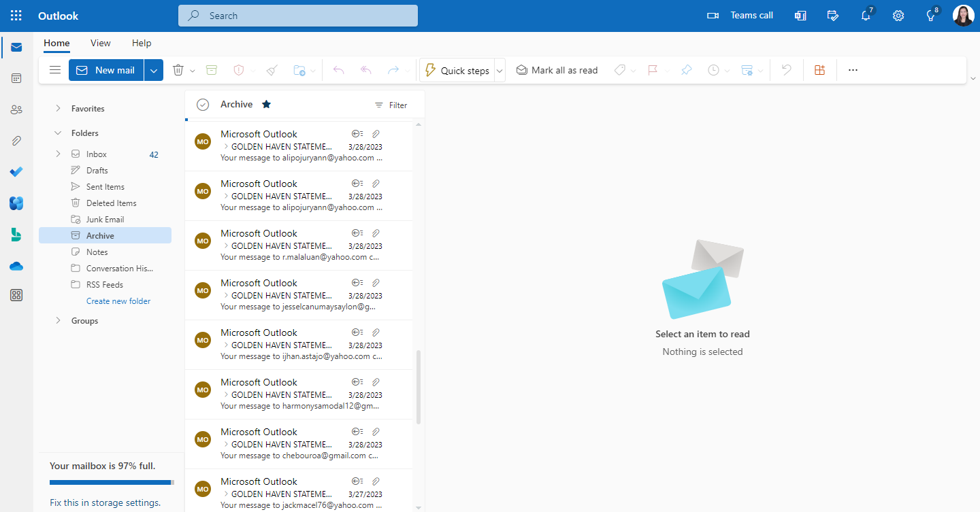
Task: Toggle the favorite star next to Archive
Action: (x=267, y=104)
